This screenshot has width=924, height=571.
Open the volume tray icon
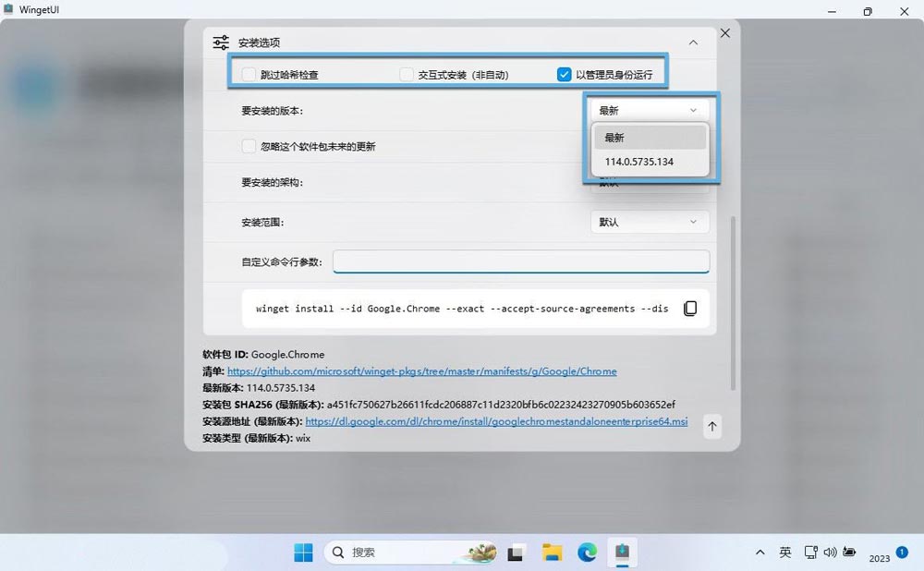tap(831, 553)
